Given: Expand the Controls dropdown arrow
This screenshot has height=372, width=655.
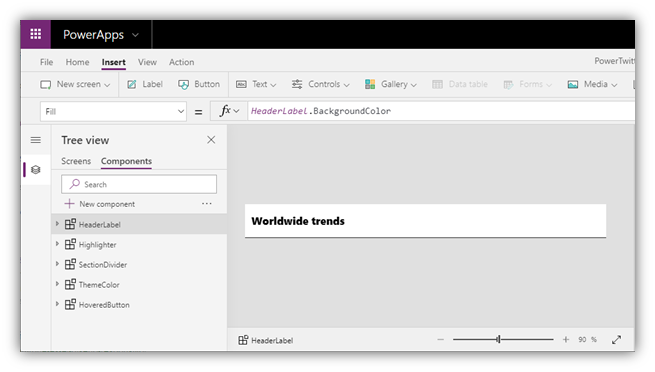Looking at the screenshot, I should pyautogui.click(x=346, y=85).
